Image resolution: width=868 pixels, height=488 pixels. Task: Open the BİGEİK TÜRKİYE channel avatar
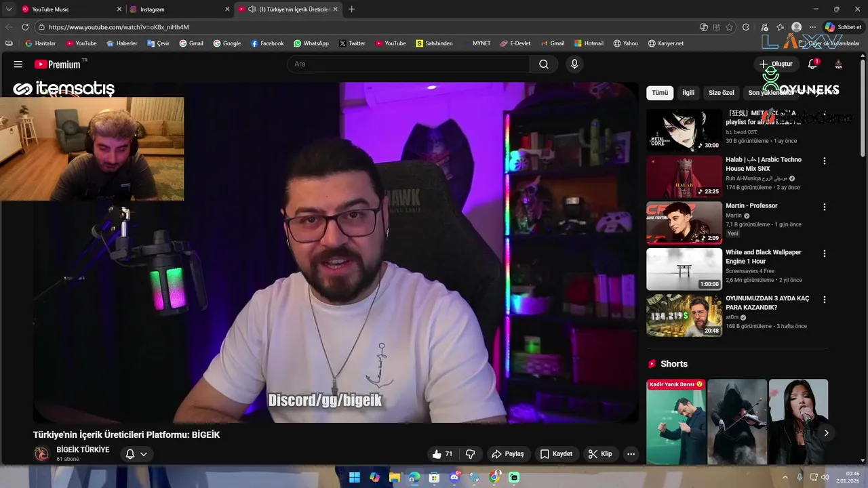[x=42, y=454]
